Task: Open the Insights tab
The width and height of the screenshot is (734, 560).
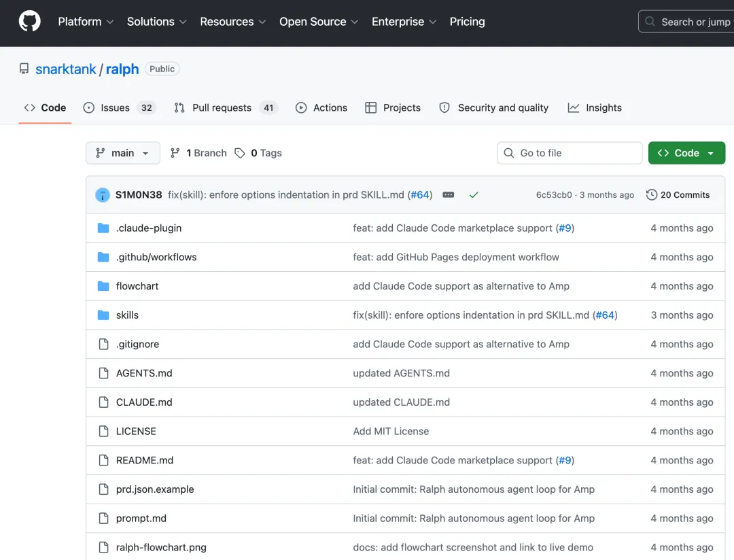Action: point(595,107)
